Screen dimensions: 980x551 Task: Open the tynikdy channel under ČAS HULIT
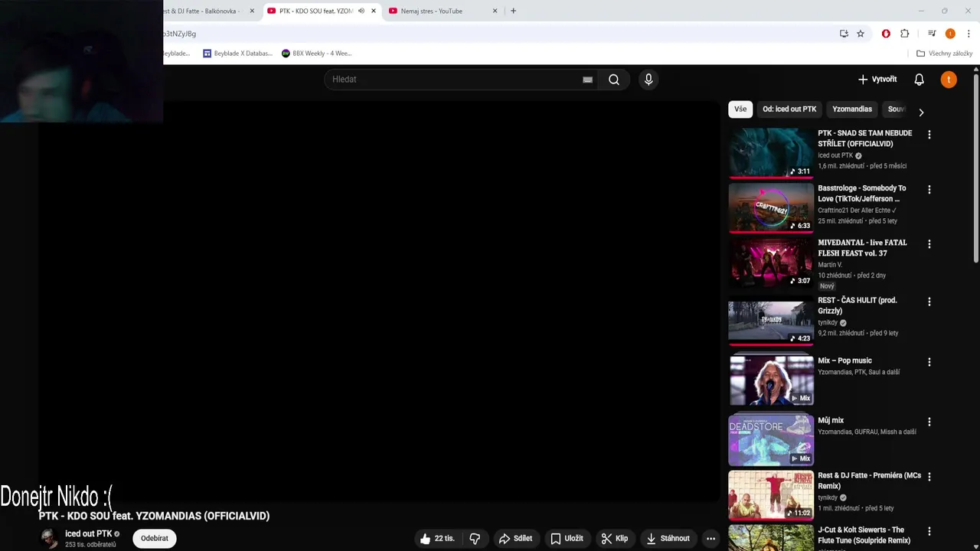828,323
